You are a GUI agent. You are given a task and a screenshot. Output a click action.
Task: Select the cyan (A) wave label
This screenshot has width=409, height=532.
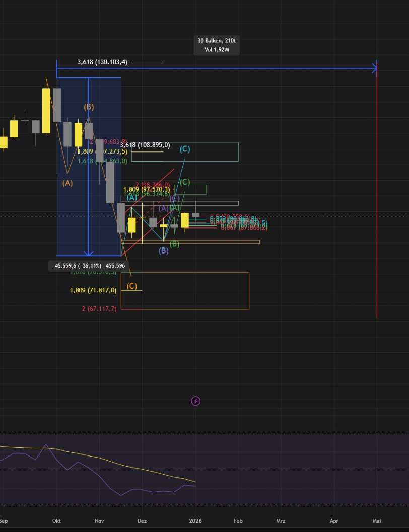click(x=131, y=197)
